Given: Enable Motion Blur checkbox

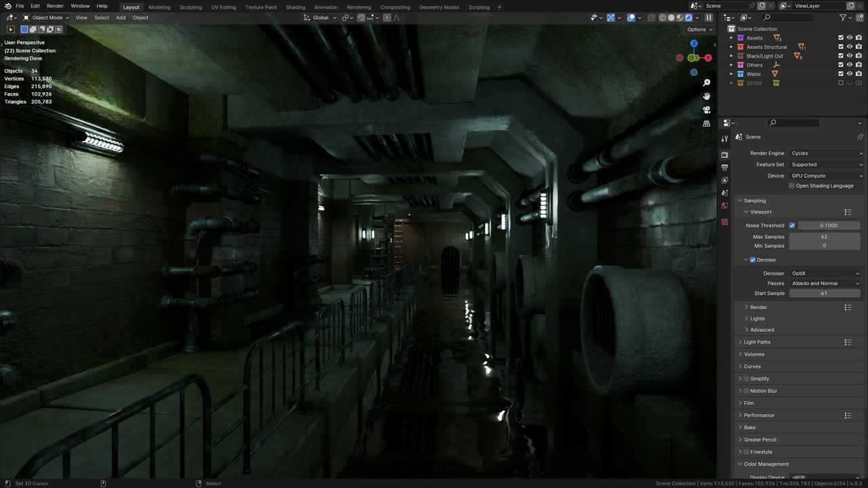Looking at the screenshot, I should (747, 391).
